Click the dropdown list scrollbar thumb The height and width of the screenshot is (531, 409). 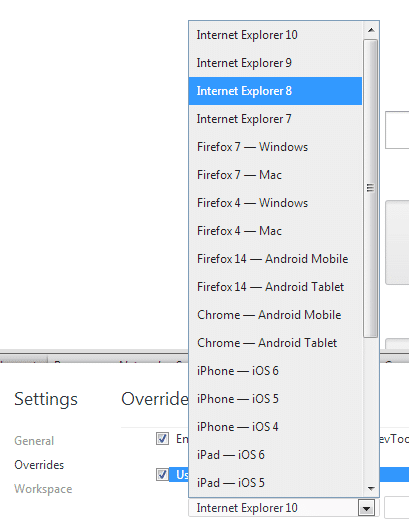click(x=371, y=188)
